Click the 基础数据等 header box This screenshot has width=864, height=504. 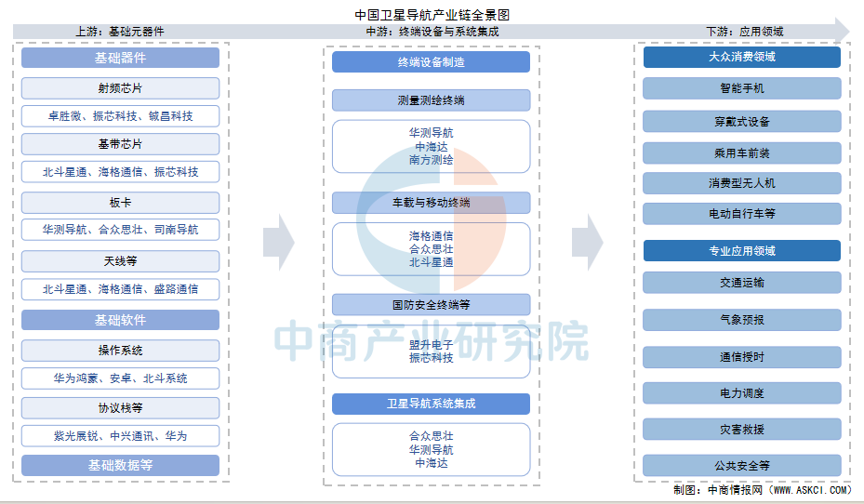[120, 466]
